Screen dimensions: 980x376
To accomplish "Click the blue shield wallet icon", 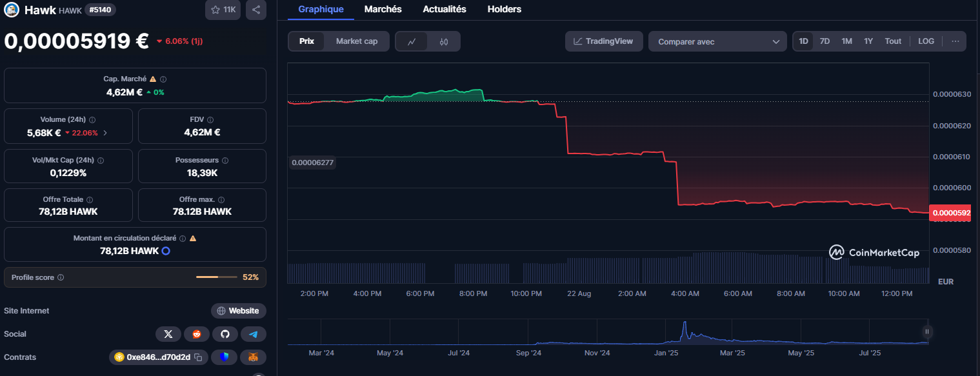I will click(224, 357).
